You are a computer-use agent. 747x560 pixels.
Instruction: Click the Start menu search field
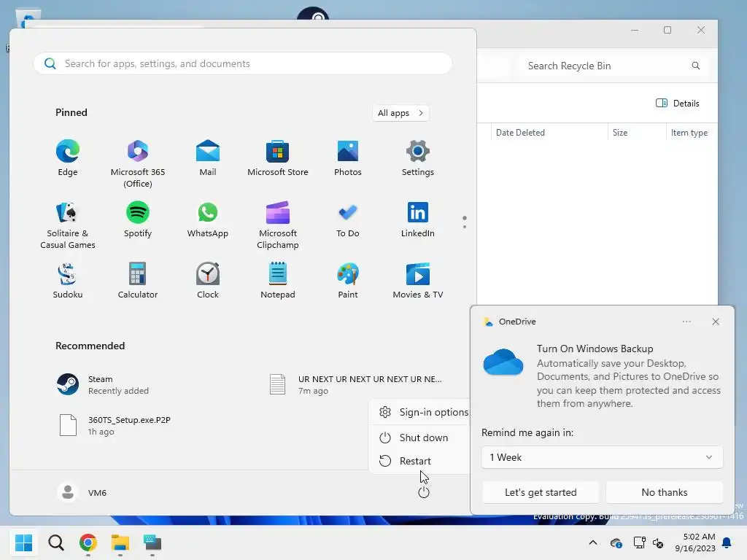click(243, 64)
